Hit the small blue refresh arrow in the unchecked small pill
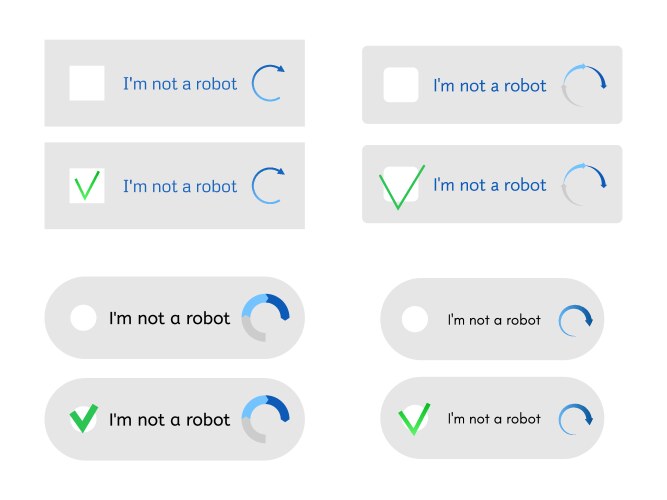667x500 pixels. click(575, 320)
